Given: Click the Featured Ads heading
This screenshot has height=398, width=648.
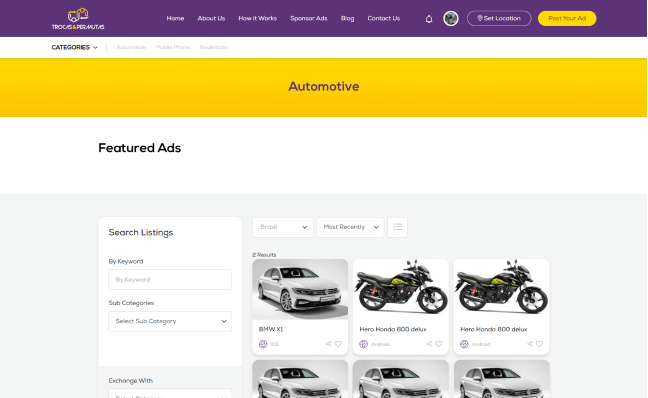Looking at the screenshot, I should [x=140, y=148].
